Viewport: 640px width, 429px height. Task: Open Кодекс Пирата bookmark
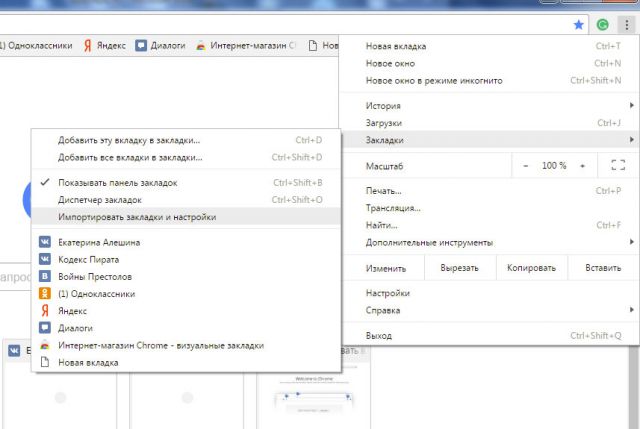click(x=186, y=259)
